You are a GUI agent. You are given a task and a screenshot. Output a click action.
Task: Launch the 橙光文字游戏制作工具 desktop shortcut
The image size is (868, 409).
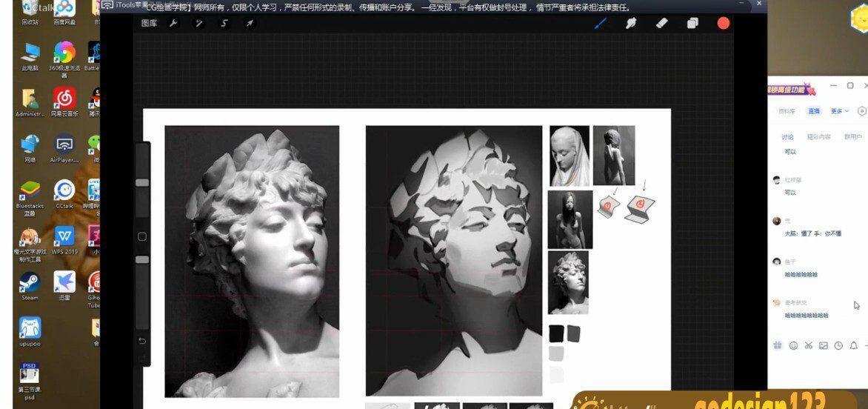click(x=30, y=245)
